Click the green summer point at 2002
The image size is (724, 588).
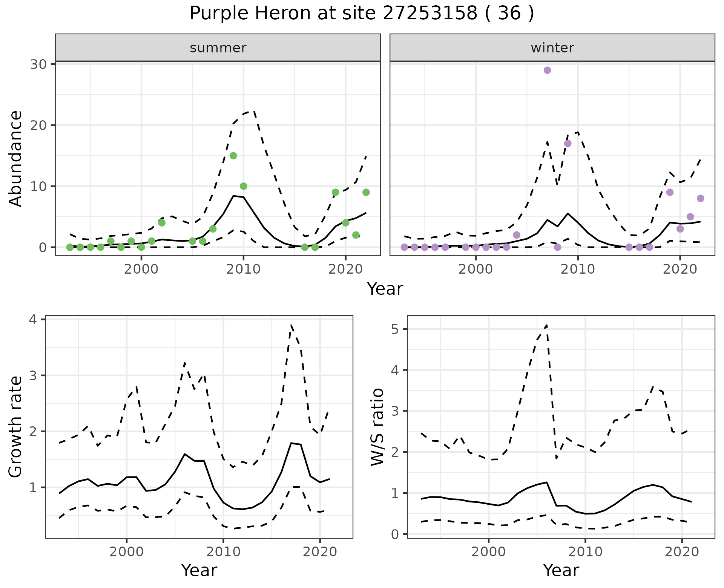(x=162, y=223)
